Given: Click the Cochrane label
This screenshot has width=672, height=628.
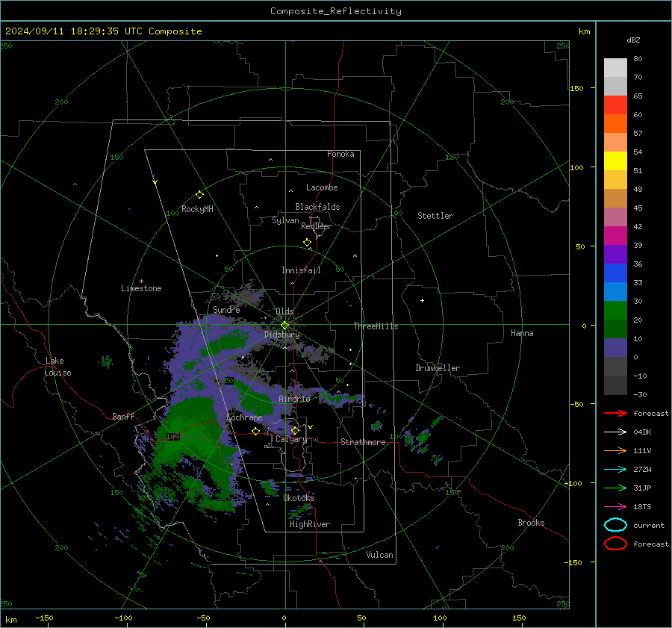Looking at the screenshot, I should tap(244, 417).
